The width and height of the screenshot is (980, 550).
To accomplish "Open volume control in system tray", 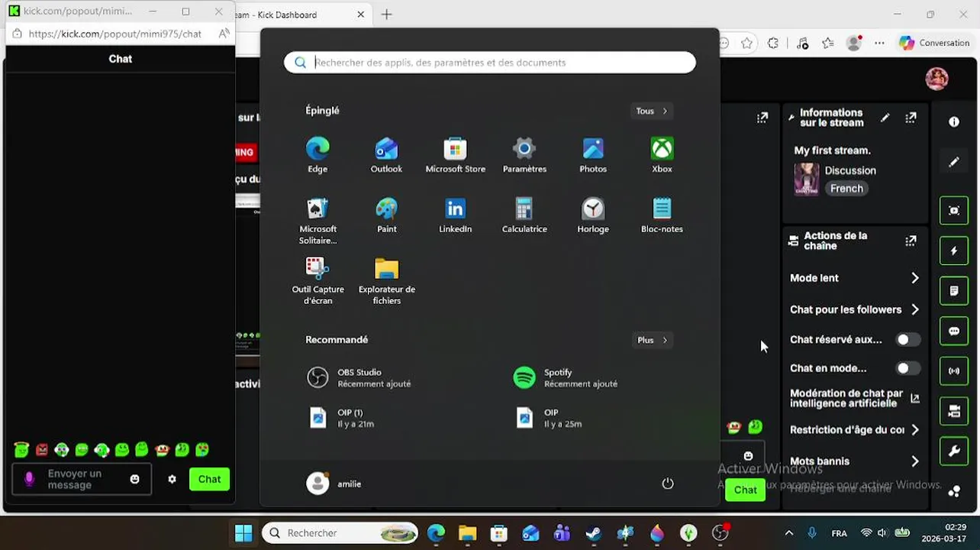I will pos(882,532).
